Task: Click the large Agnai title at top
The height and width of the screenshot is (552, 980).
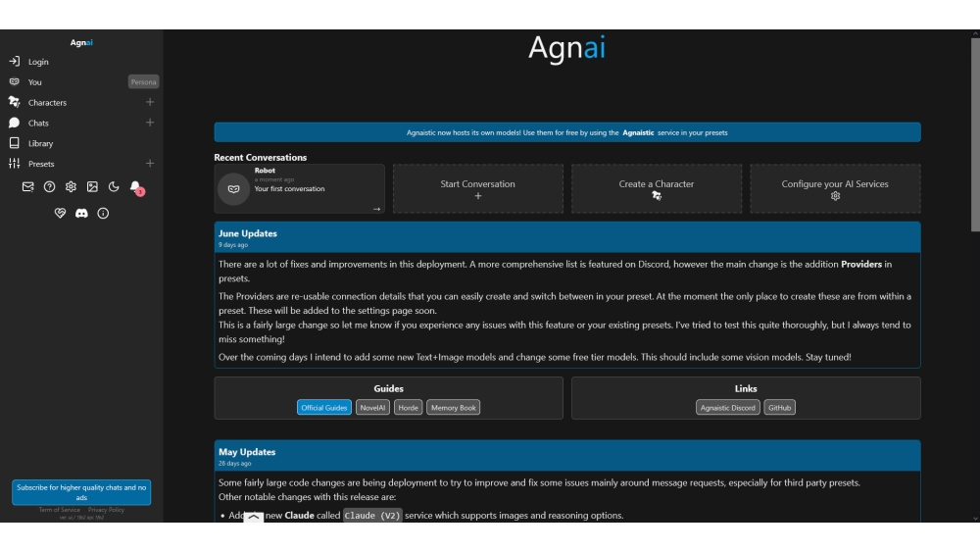Action: (x=566, y=47)
